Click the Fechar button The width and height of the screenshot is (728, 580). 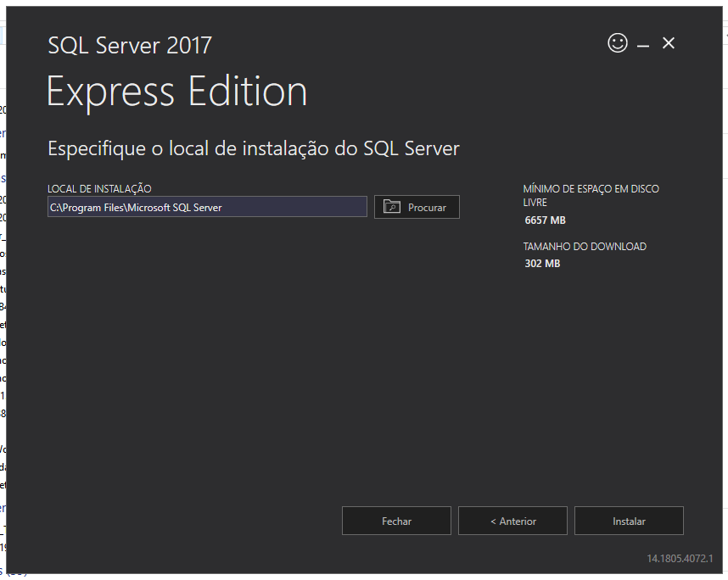coord(396,521)
